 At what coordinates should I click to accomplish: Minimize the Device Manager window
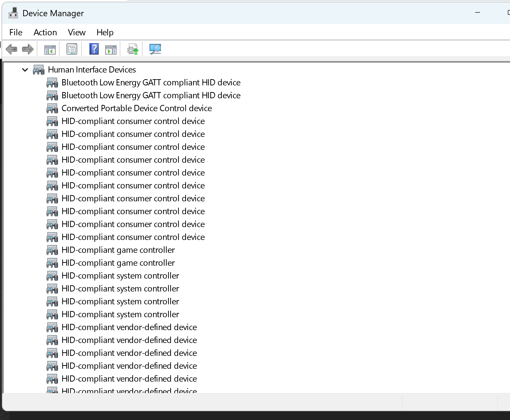(x=477, y=12)
